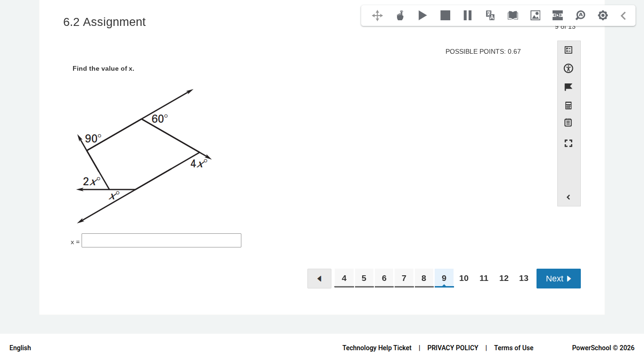The height and width of the screenshot is (362, 644).
Task: Flag question 9 for review
Action: [569, 86]
